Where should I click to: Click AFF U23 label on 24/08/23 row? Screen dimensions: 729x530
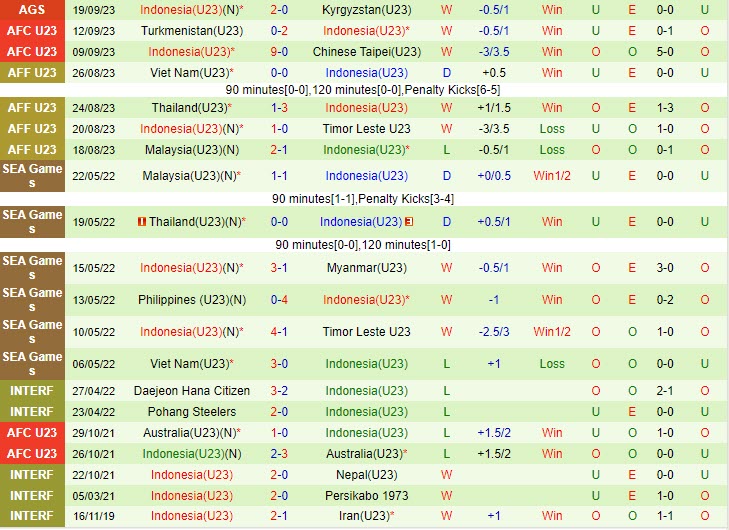(x=32, y=107)
